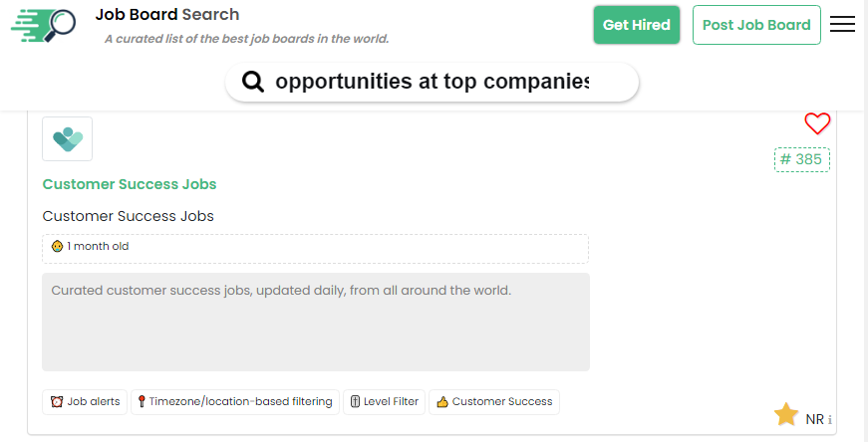Select the Job alerts tag
The height and width of the screenshot is (442, 868).
click(86, 402)
